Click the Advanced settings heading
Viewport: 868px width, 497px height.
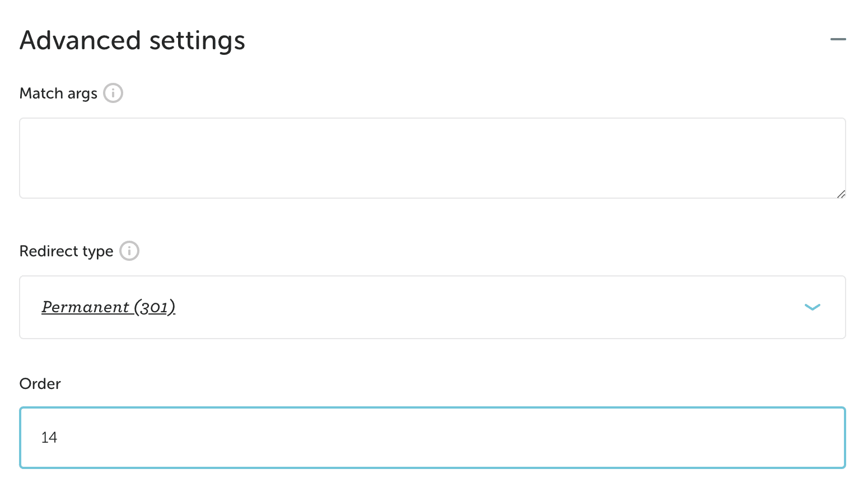click(132, 41)
